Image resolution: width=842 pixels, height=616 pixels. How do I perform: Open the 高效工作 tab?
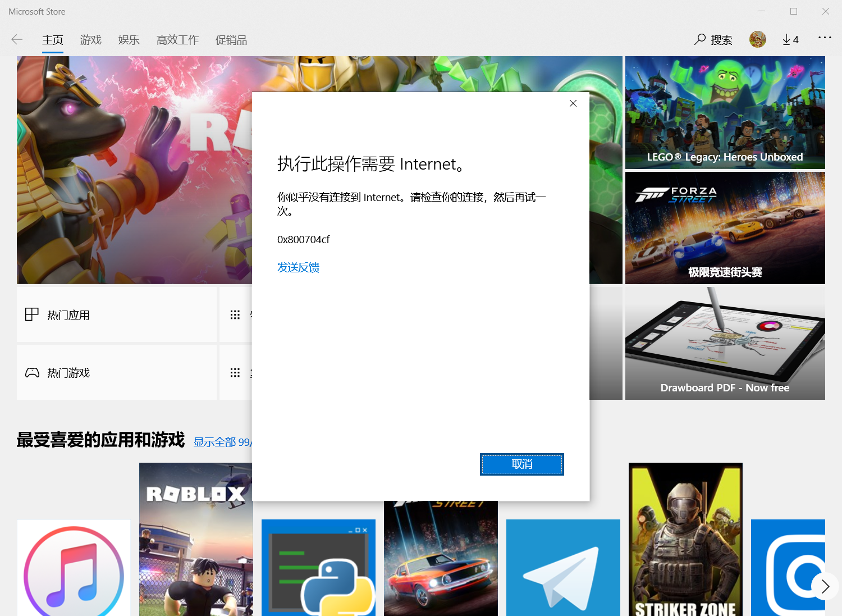178,40
